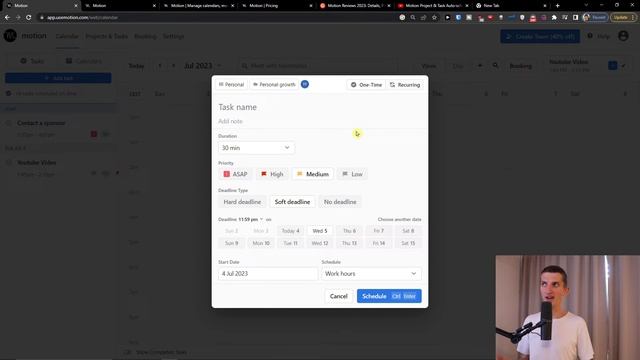Click the Chrome Update button

(623, 18)
